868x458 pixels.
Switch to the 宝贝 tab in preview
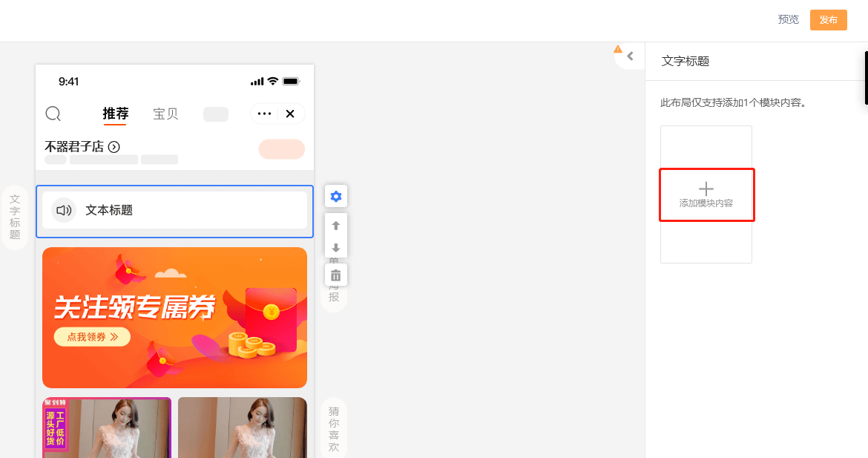pos(165,114)
